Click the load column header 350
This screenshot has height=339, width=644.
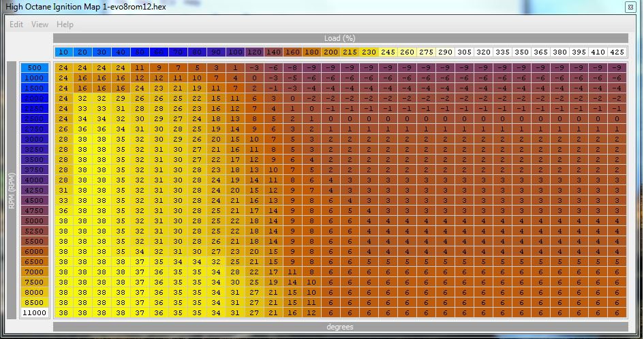pos(521,52)
